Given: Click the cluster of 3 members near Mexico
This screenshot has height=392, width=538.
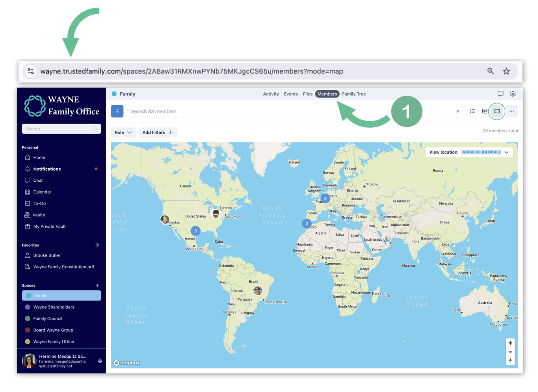Looking at the screenshot, I should click(x=196, y=231).
